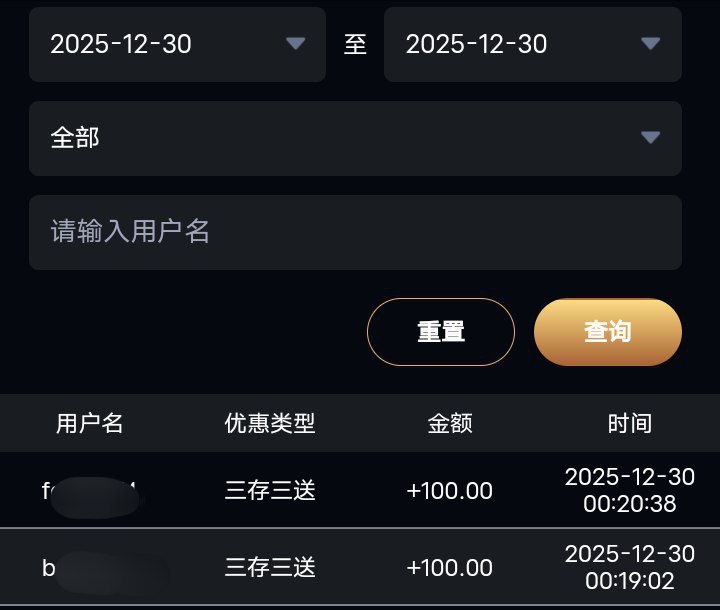The image size is (720, 610).
Task: Expand the 全部 type dropdown
Action: (355, 138)
